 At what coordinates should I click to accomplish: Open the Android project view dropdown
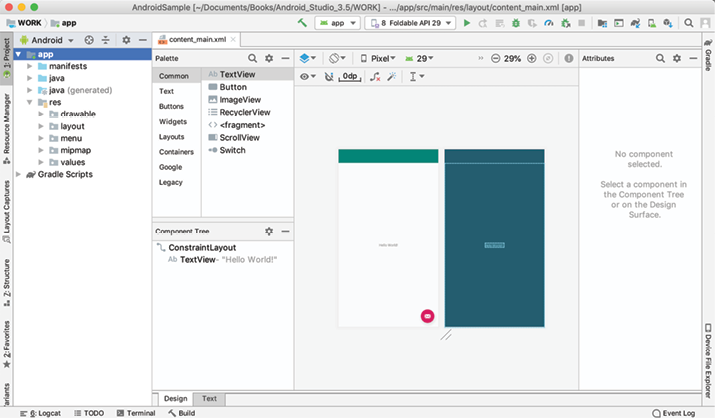pyautogui.click(x=47, y=40)
